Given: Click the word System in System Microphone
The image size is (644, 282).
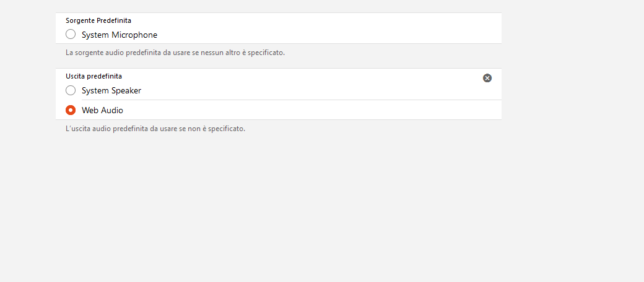Looking at the screenshot, I should click(x=95, y=35).
